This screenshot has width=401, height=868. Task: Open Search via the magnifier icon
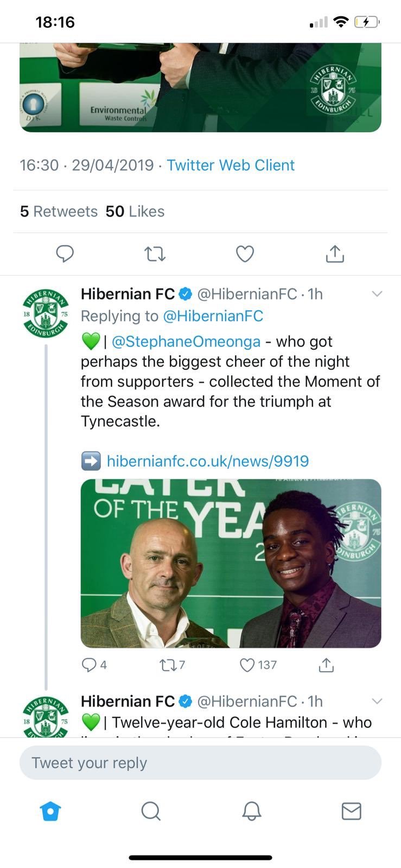pyautogui.click(x=150, y=812)
